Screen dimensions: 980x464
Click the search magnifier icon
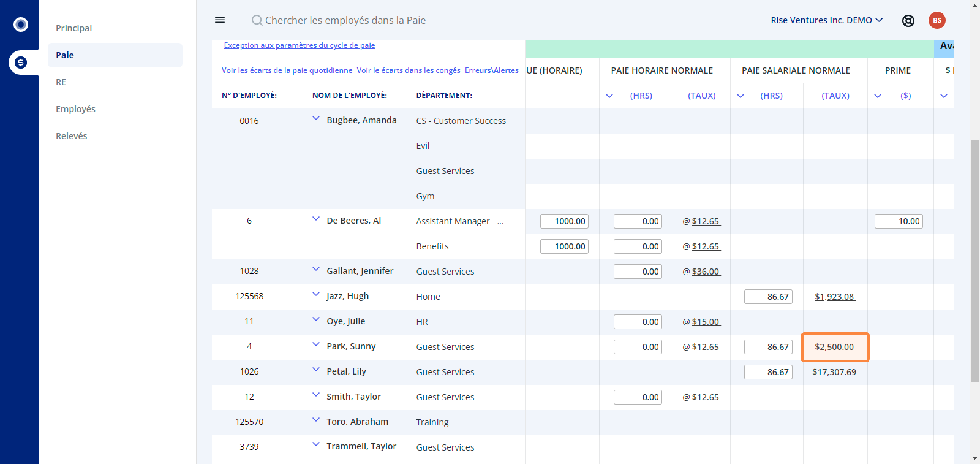257,20
